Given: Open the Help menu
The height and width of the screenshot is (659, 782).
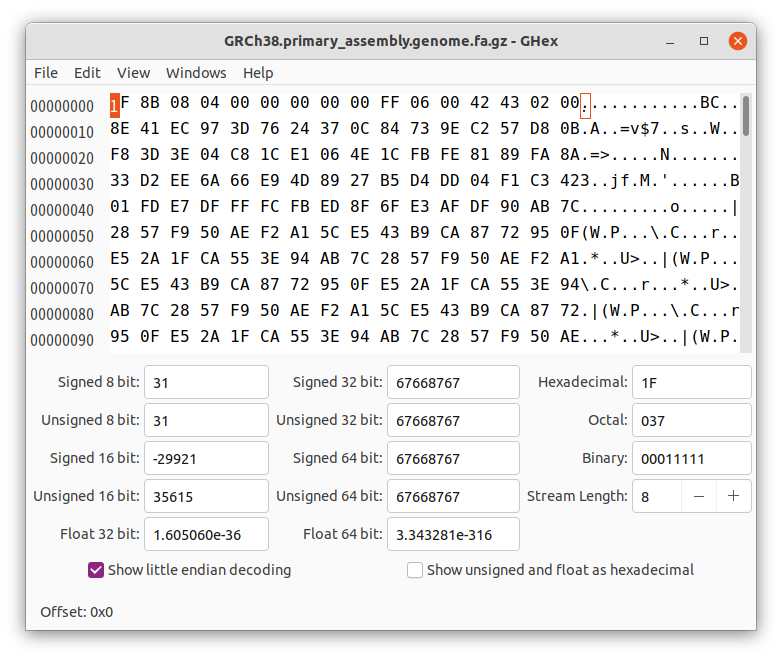Looking at the screenshot, I should pos(258,73).
